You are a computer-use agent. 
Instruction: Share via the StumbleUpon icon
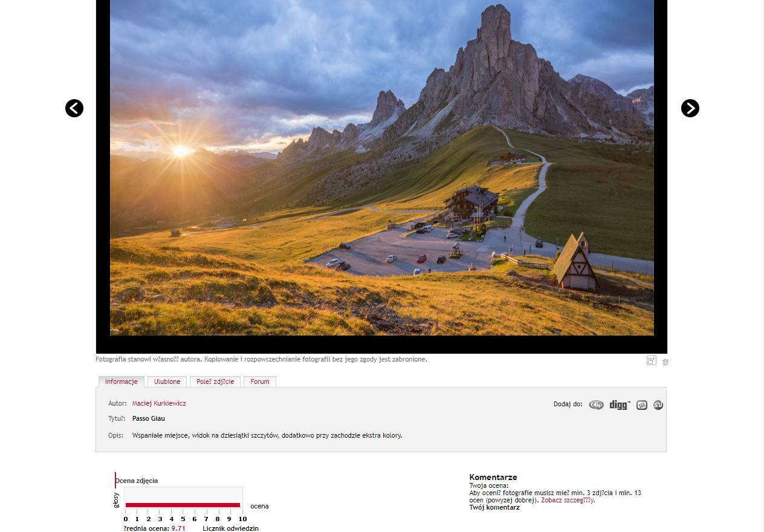[658, 405]
